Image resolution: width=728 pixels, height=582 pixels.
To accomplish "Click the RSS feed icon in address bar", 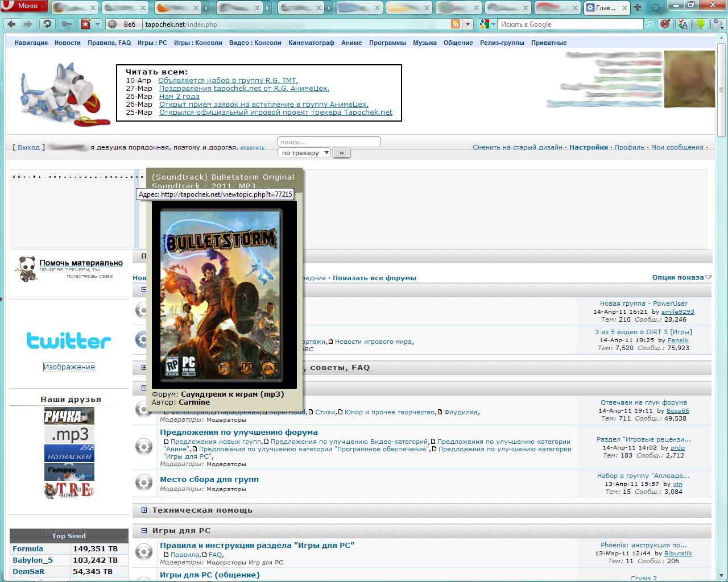I will (455, 24).
